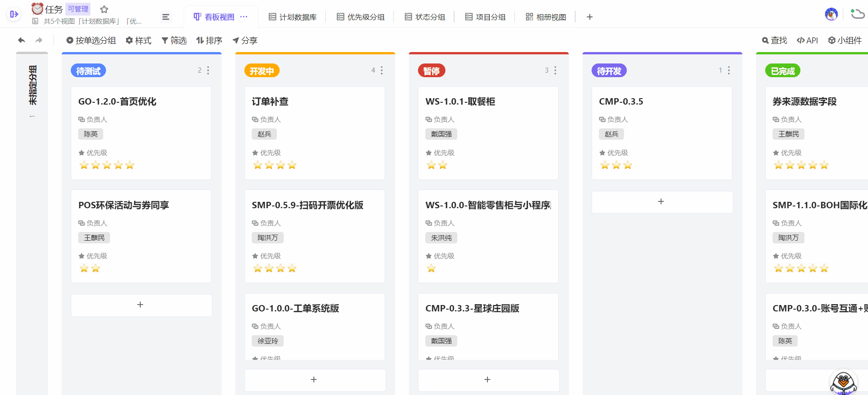Viewport: 868px width, 395px height.
Task: Open the 开发中 column more menu
Action: tap(382, 70)
